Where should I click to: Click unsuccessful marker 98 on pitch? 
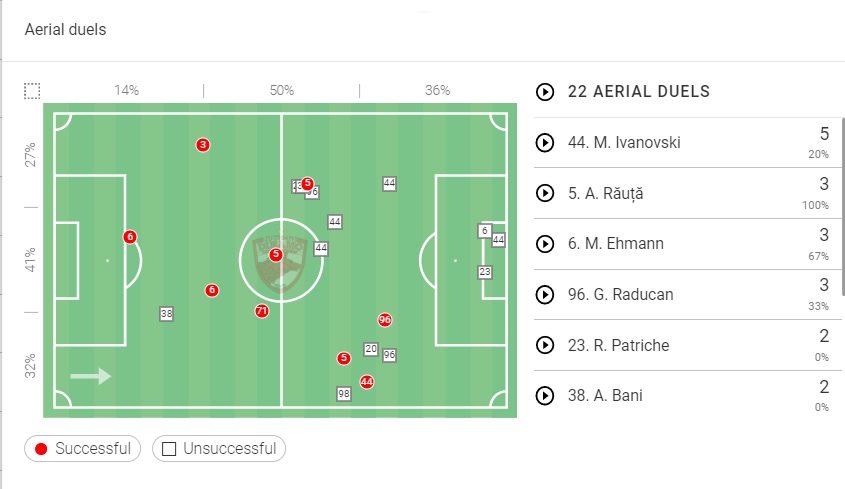pos(344,394)
